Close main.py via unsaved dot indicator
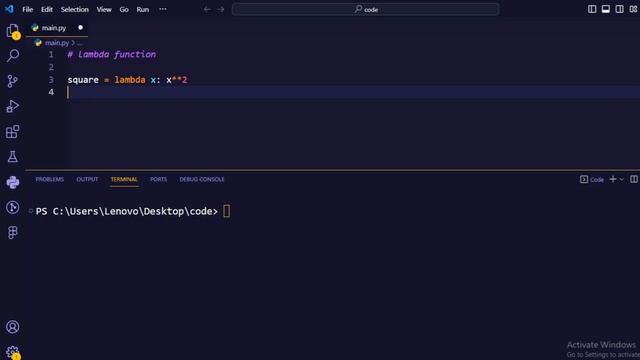This screenshot has width=640, height=360. (x=80, y=28)
